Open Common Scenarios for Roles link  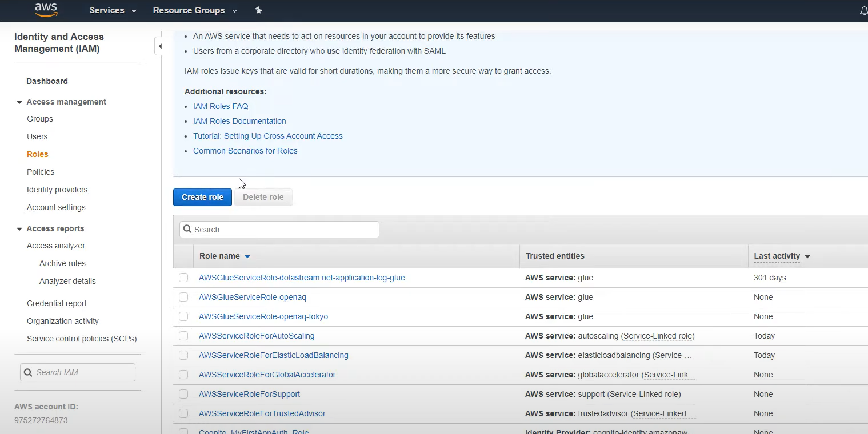tap(245, 151)
